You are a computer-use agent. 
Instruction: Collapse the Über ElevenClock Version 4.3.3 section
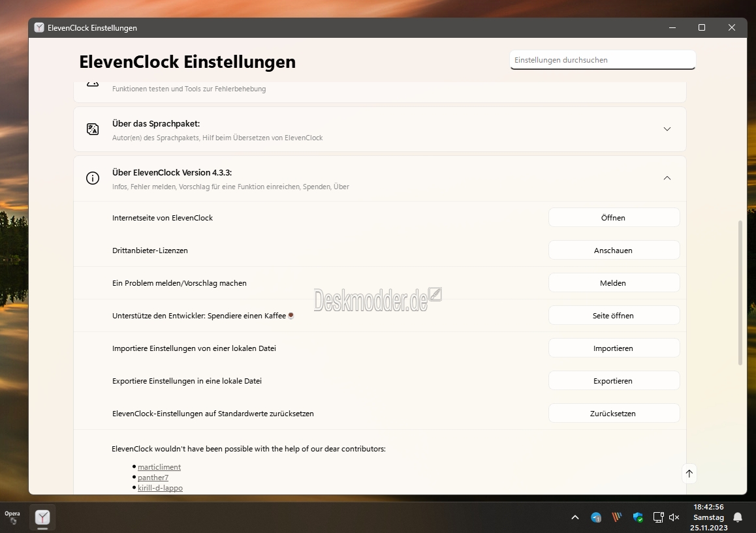coord(667,178)
